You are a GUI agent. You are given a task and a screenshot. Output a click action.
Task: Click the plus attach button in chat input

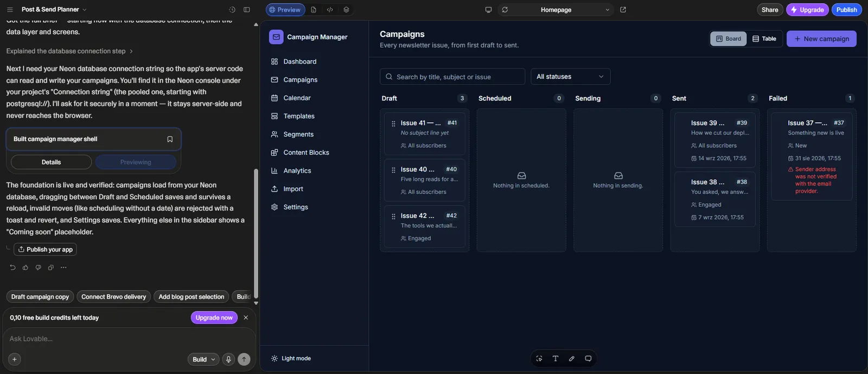coord(15,359)
